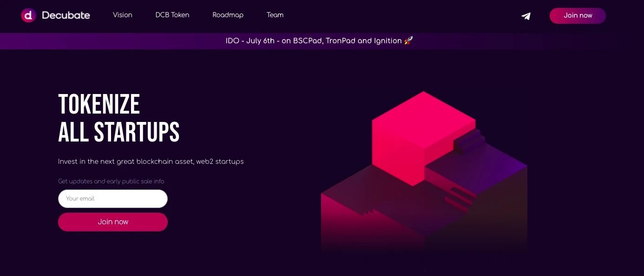This screenshot has height=276, width=644.
Task: Open the Vision menu item
Action: click(x=123, y=15)
